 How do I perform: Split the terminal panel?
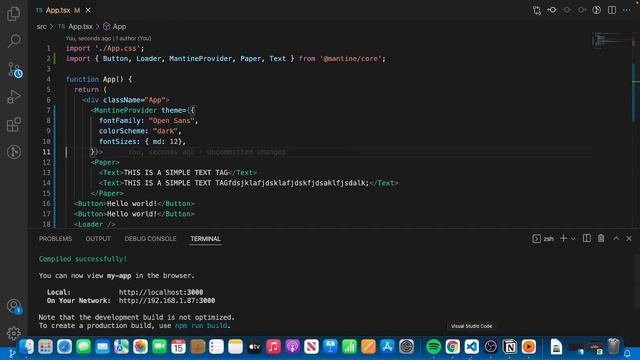(587, 238)
